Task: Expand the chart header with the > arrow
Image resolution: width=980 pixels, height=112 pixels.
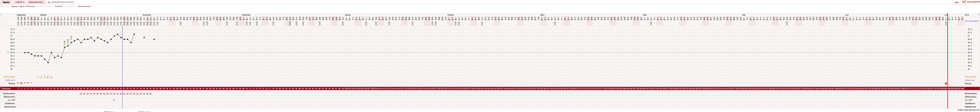Action: coord(2,15)
